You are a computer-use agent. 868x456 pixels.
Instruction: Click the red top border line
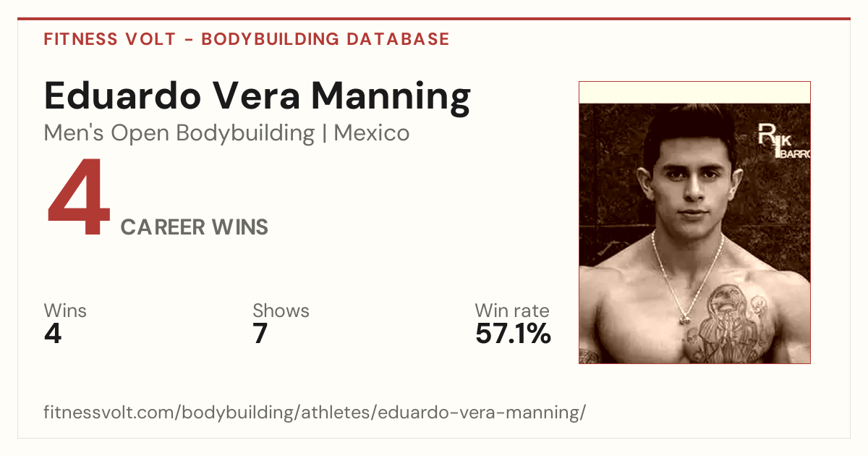click(x=434, y=19)
